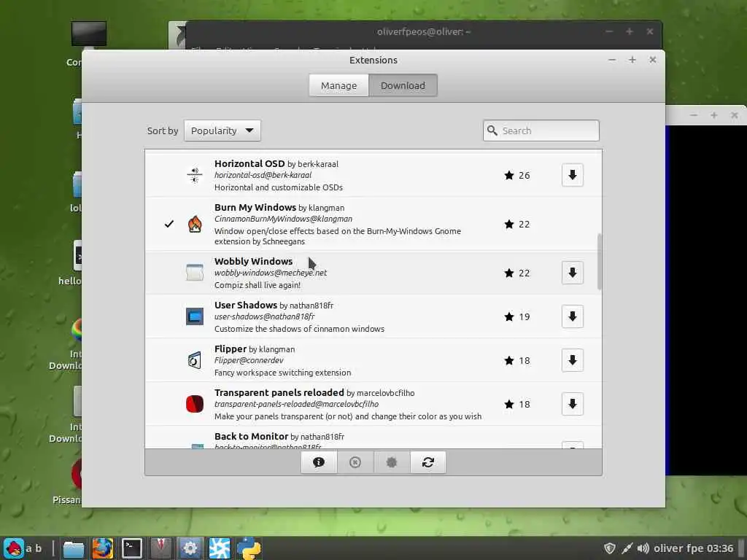Open the System Settings taskbar icon

(x=190, y=548)
